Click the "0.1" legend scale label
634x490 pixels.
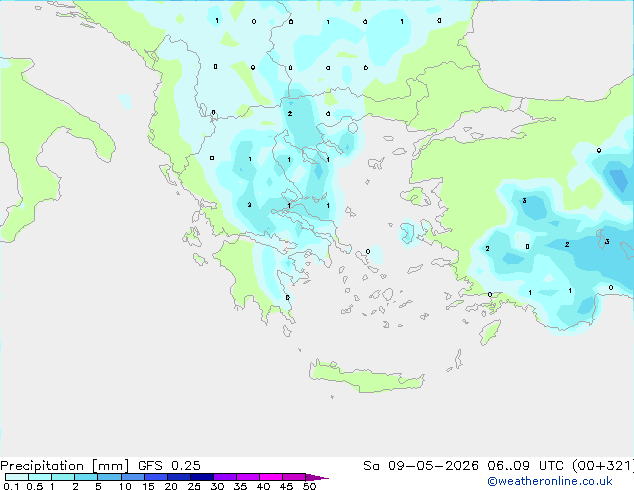(x=11, y=486)
